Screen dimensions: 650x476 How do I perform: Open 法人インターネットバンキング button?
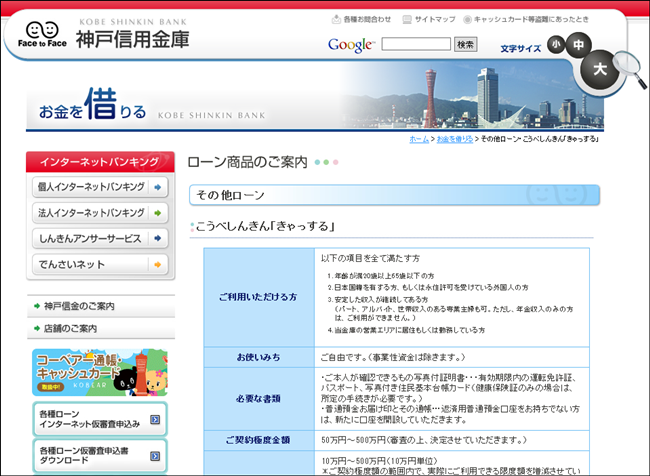(x=100, y=213)
